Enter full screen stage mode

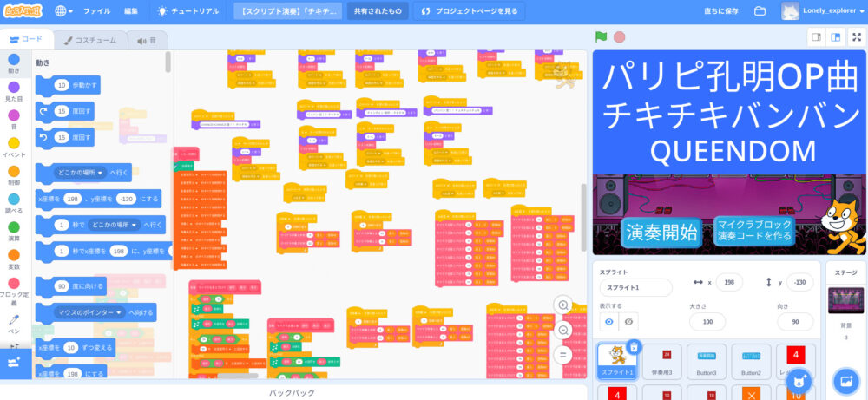pos(857,37)
